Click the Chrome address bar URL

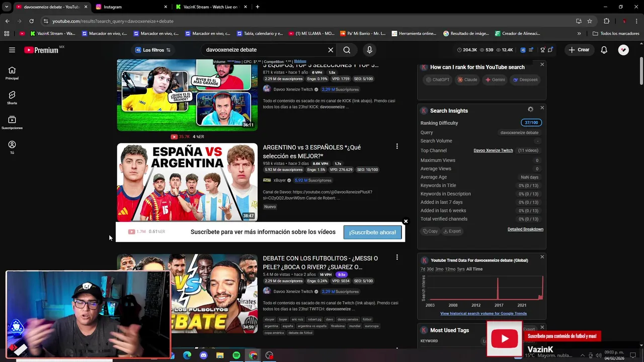coord(113,21)
